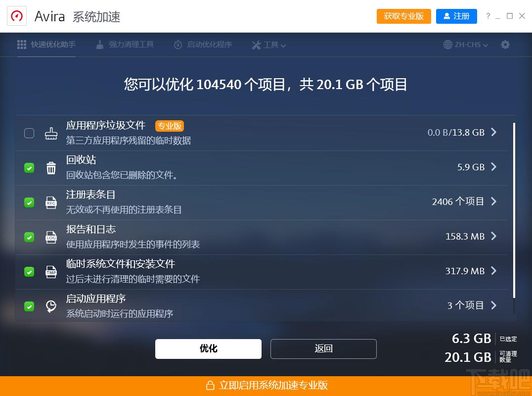532x396 pixels.
Task: Click the 5.9 GB value
Action: point(471,167)
